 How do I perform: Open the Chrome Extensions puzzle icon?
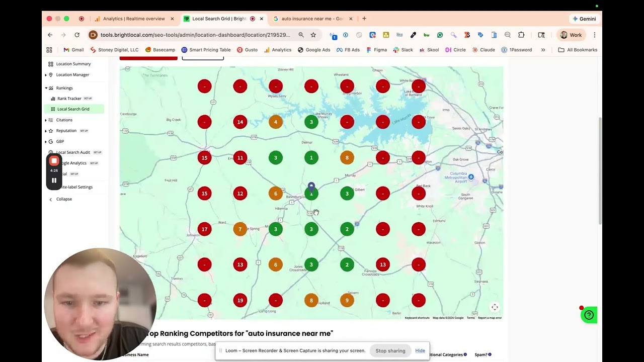pos(521,35)
